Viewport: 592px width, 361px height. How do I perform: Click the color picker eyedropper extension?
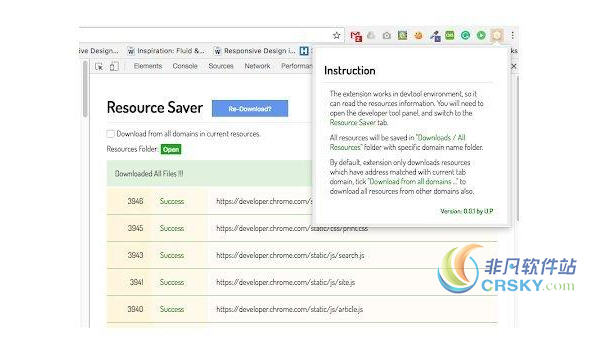click(x=435, y=36)
